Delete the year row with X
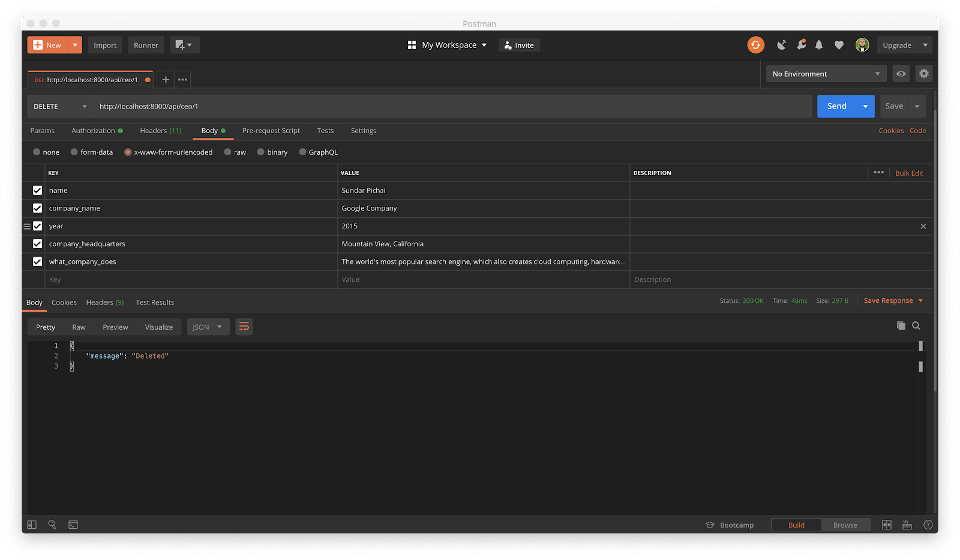 (923, 226)
